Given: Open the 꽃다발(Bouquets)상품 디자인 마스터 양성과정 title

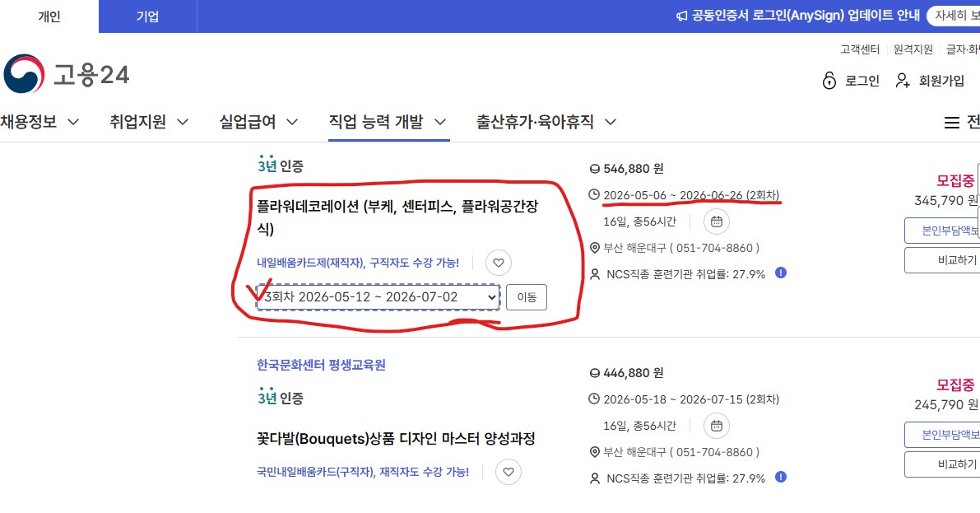Looking at the screenshot, I should coord(396,438).
